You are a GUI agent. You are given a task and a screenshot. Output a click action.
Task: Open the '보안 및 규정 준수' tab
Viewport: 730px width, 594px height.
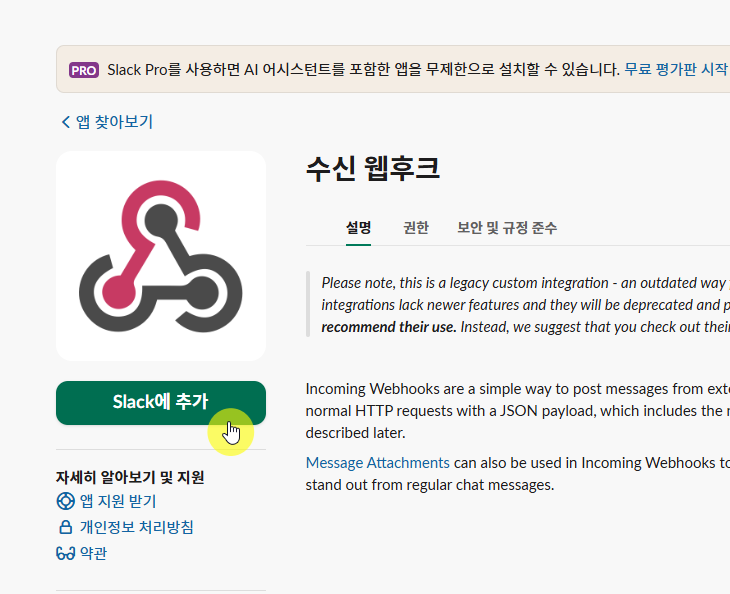point(507,228)
